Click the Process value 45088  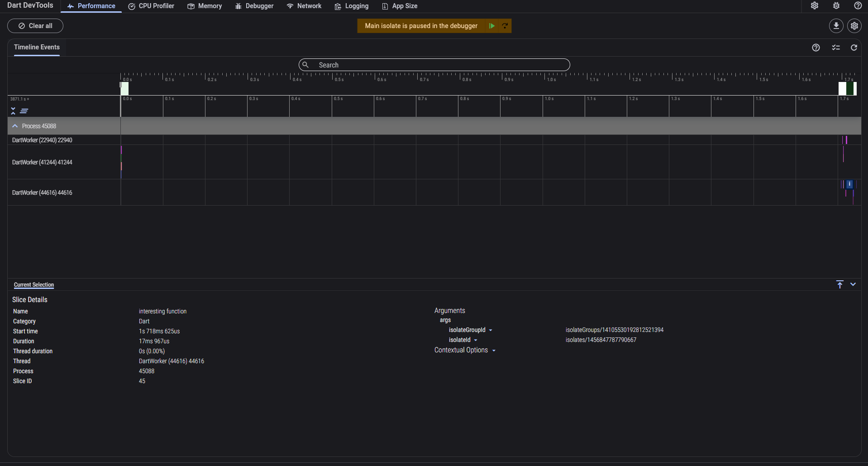(x=147, y=371)
